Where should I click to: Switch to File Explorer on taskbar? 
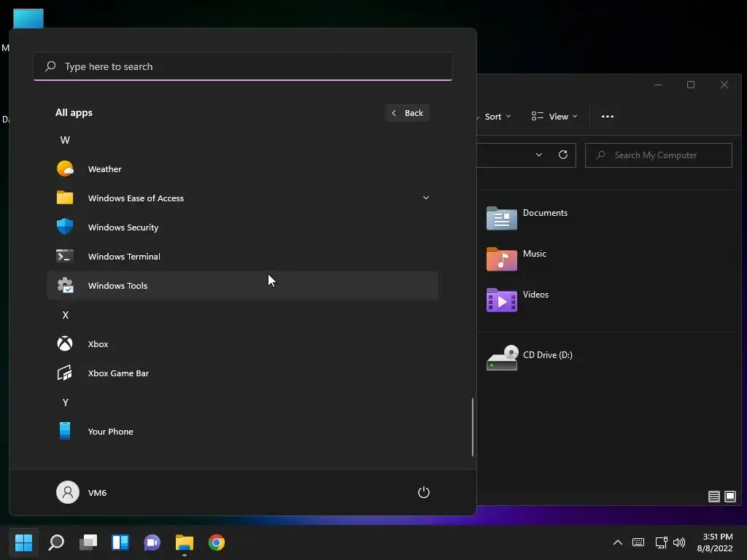[185, 542]
